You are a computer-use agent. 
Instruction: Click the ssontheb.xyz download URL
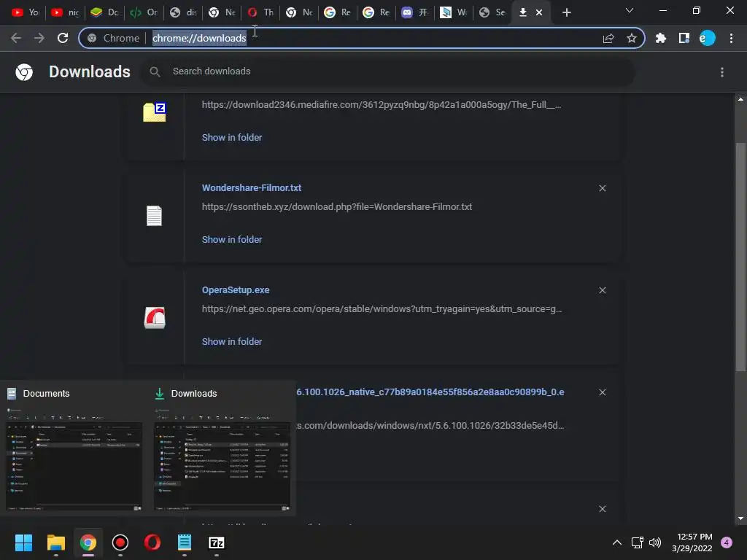[x=337, y=206]
